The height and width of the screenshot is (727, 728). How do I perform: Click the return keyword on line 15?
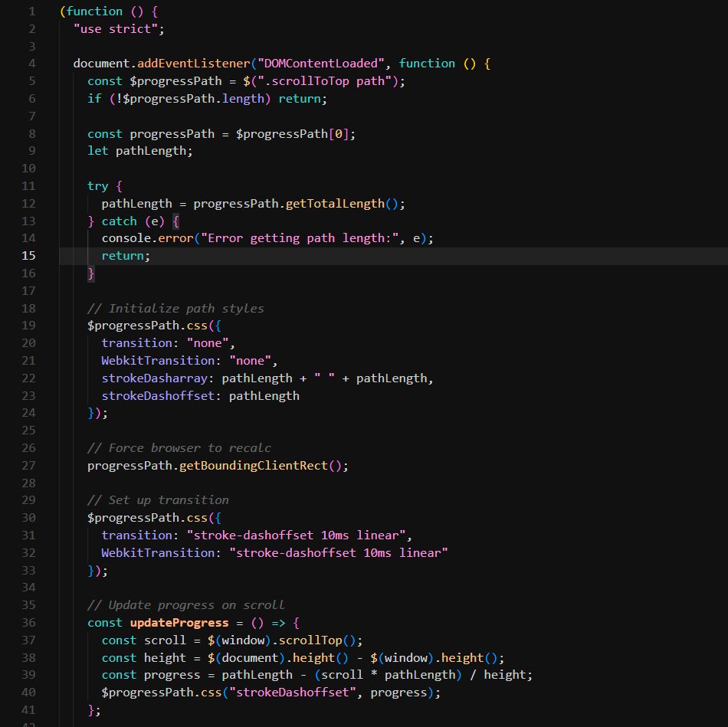tap(123, 256)
